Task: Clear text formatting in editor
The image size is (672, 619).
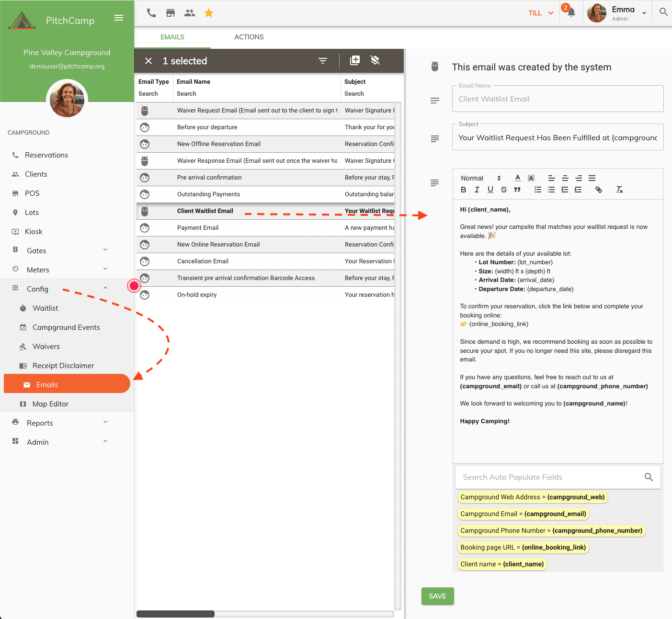Action: (x=619, y=190)
